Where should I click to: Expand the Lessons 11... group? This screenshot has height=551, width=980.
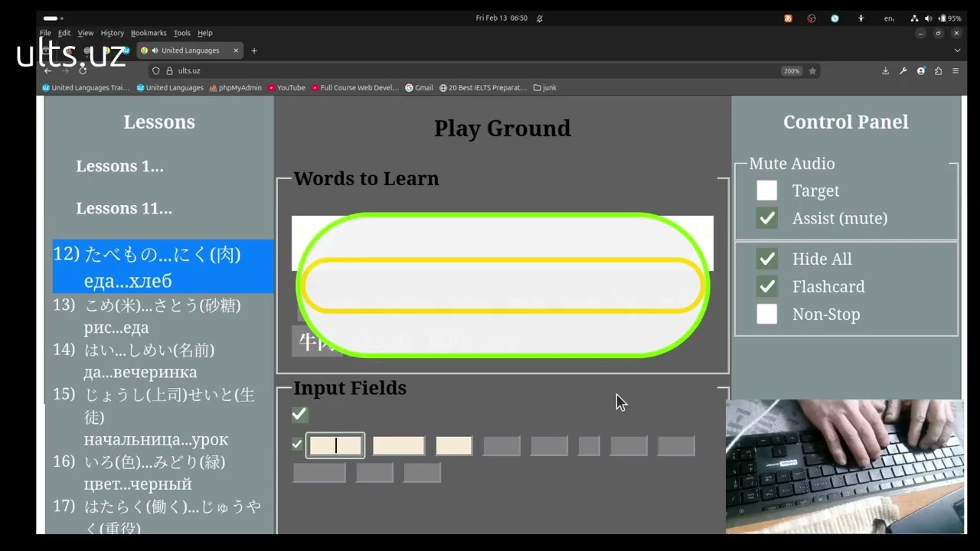pos(124,208)
